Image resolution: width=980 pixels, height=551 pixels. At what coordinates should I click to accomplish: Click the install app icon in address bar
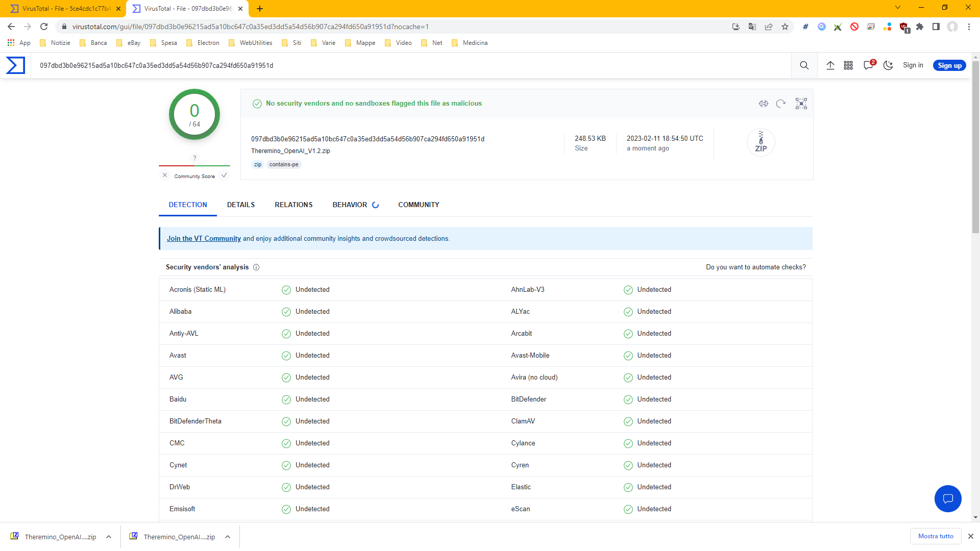736,27
